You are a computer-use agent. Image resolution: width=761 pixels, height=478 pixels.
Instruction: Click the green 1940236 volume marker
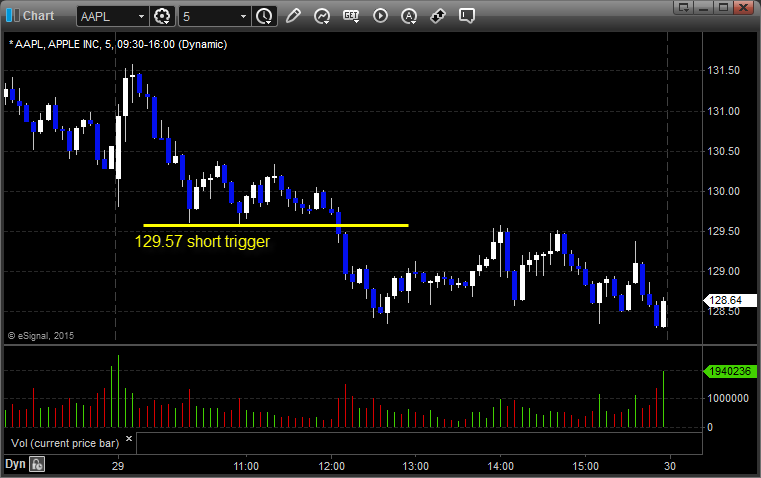point(729,371)
